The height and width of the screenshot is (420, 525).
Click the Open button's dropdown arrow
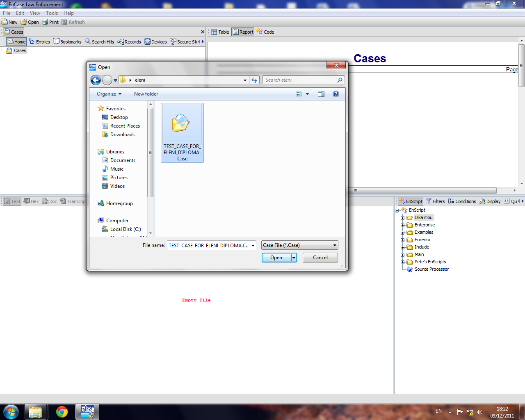pos(294,258)
